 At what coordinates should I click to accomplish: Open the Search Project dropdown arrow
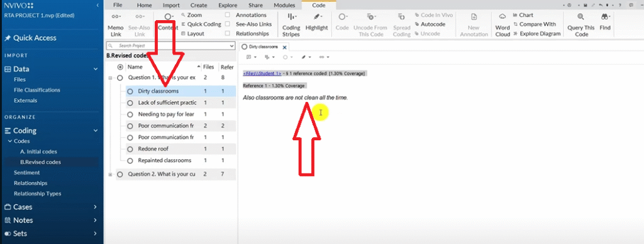tap(231, 46)
